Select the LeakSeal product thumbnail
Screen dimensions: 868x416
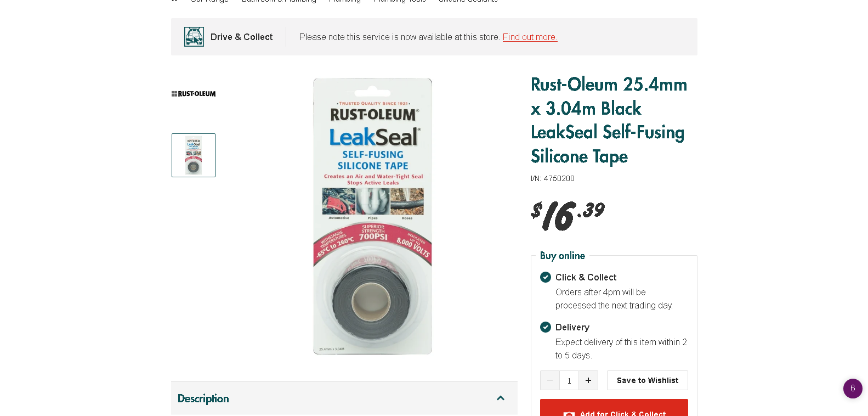pyautogui.click(x=193, y=155)
